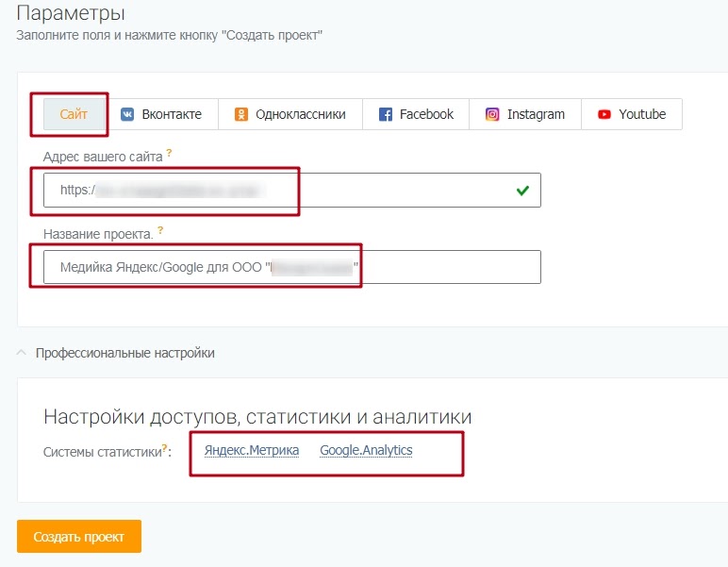Click the Instagram logo icon

(x=492, y=114)
